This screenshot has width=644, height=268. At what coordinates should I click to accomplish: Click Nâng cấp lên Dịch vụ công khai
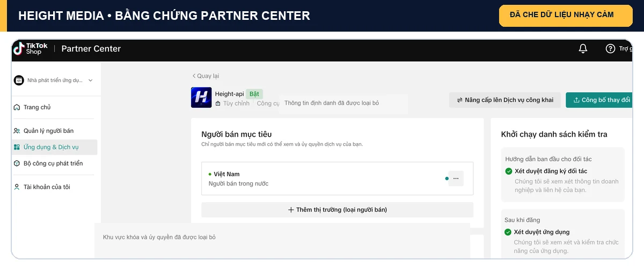pos(505,100)
